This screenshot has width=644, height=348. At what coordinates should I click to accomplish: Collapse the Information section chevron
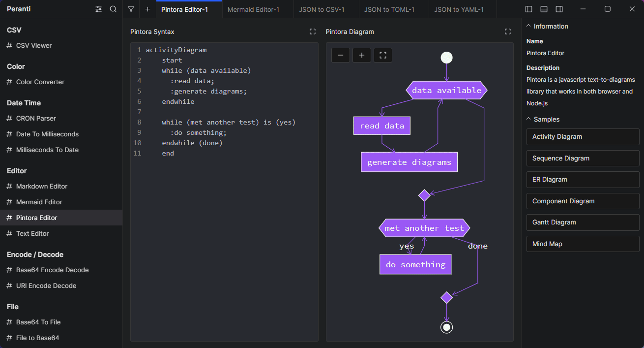[x=528, y=26]
